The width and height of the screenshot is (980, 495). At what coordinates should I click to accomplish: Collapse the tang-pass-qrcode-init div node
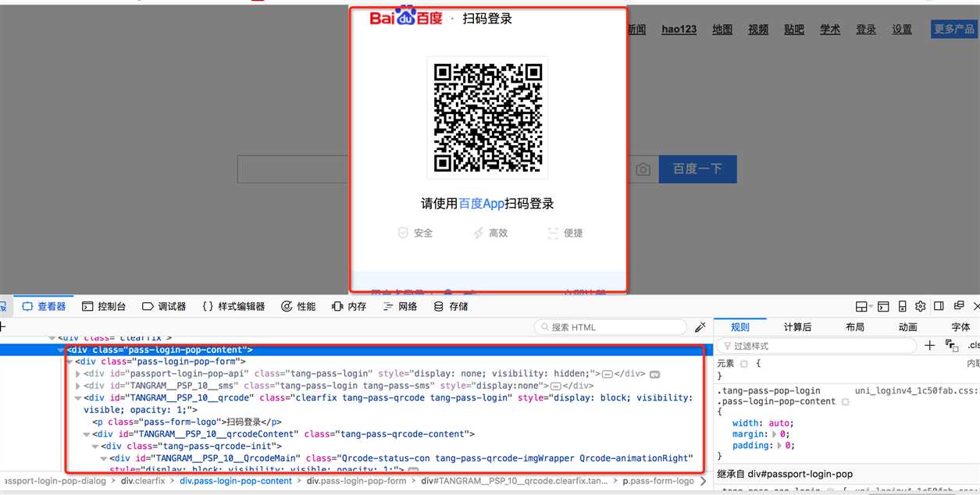pyautogui.click(x=95, y=446)
